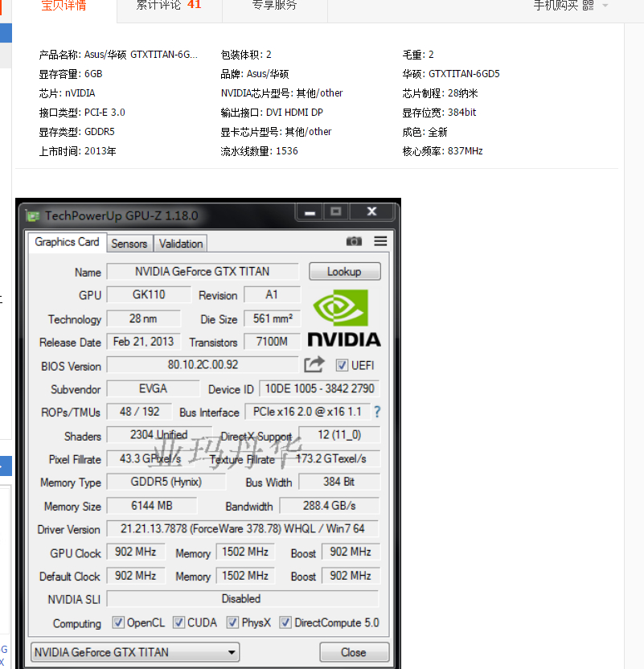Click the GPU-Z title bar app icon
This screenshot has height=669, width=644.
click(32, 215)
